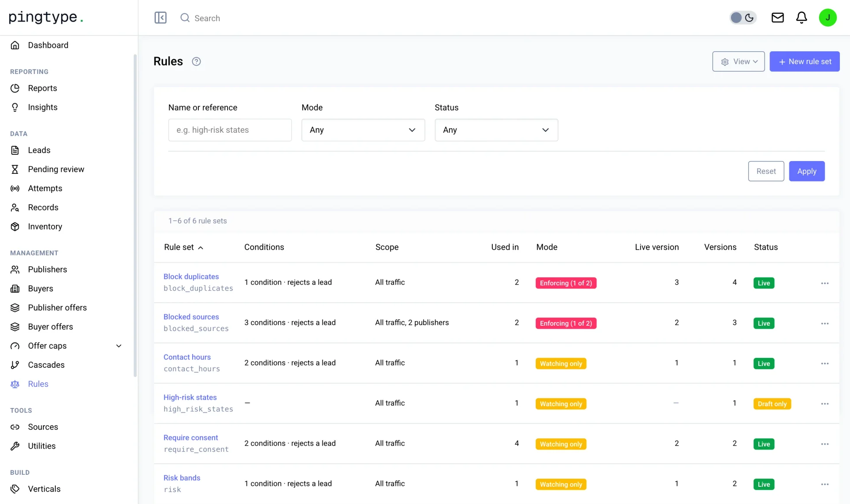Click the Pending review hourglass icon
The image size is (850, 504).
coord(15,169)
